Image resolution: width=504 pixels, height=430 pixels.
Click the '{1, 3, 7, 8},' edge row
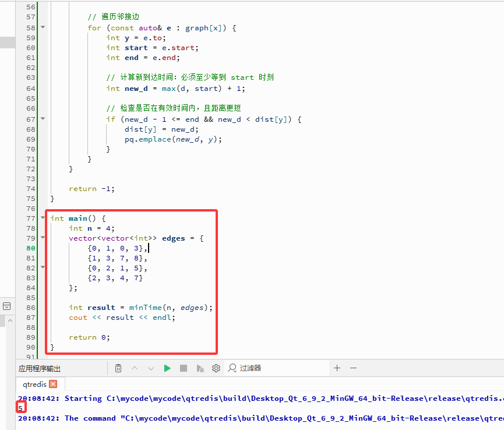117,258
